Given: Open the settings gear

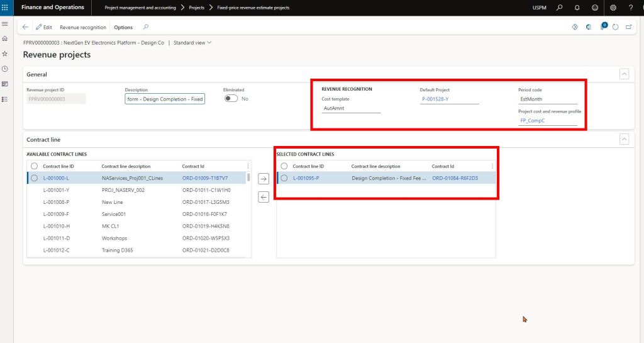Looking at the screenshot, I should point(613,8).
